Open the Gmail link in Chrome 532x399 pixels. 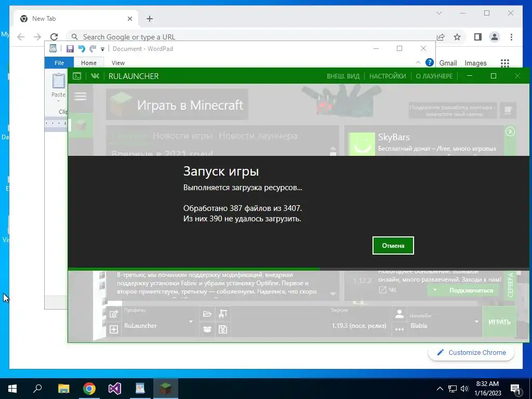coord(448,63)
